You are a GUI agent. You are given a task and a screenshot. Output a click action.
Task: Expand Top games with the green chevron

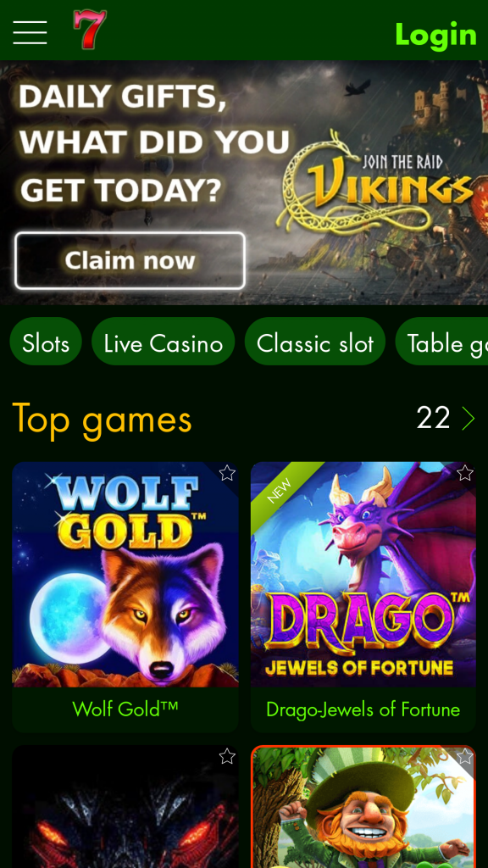(468, 419)
